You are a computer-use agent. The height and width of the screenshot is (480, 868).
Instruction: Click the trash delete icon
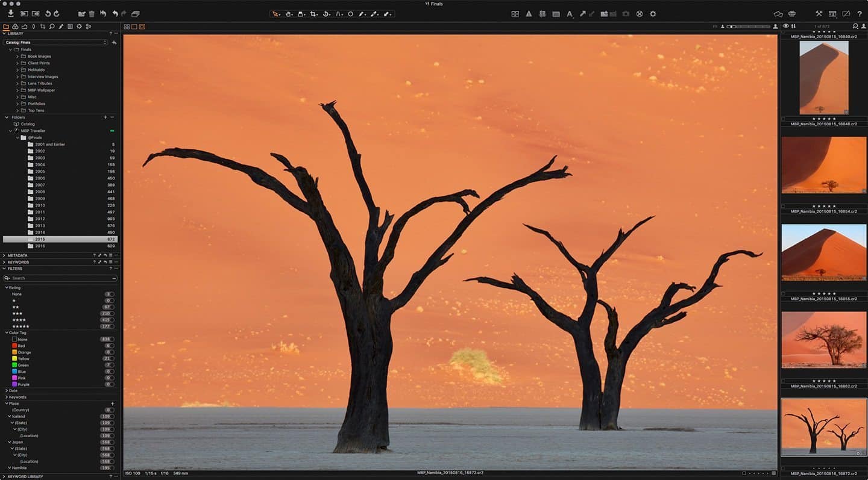coord(92,13)
